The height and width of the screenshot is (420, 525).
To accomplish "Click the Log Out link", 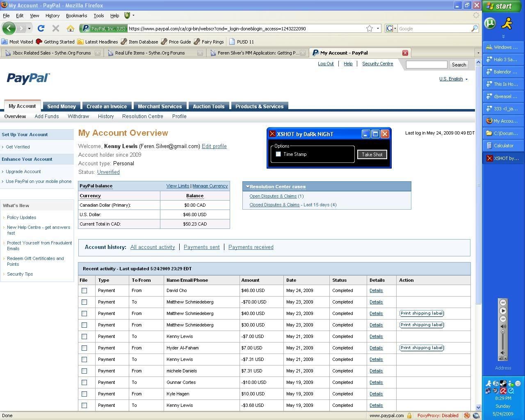I will click(326, 64).
